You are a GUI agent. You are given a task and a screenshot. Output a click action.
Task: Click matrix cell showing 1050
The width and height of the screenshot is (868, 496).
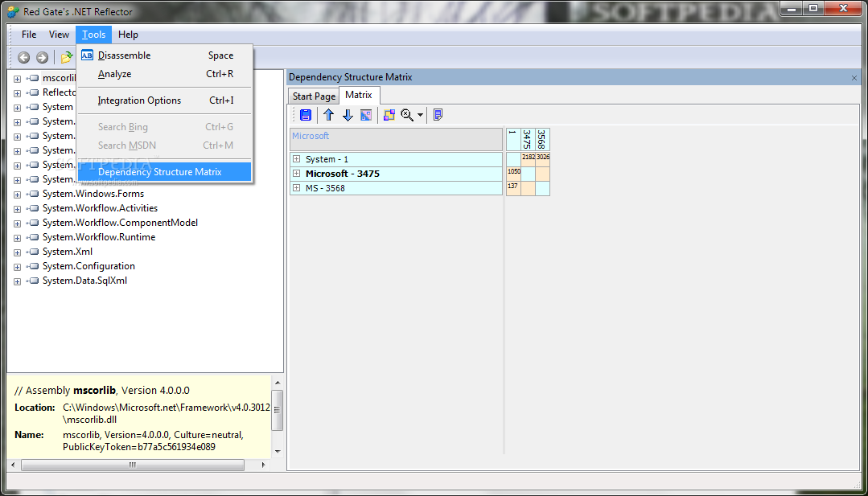click(x=514, y=174)
